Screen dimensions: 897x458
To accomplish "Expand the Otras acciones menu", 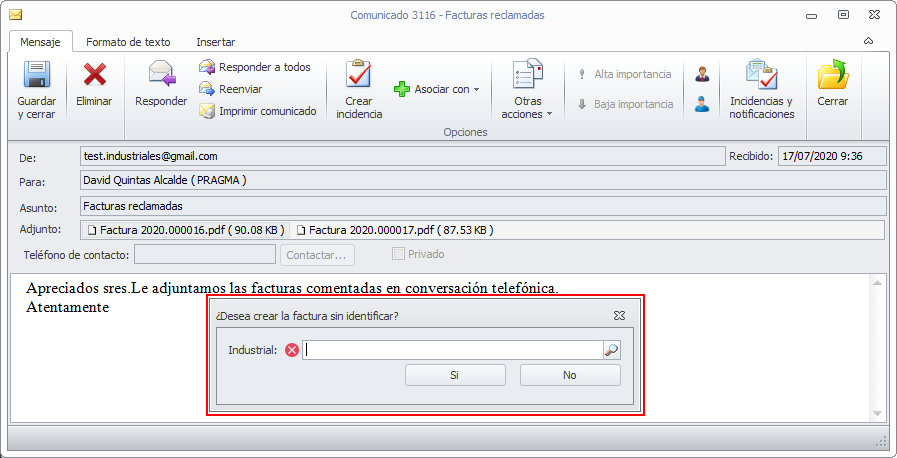I will point(527,90).
